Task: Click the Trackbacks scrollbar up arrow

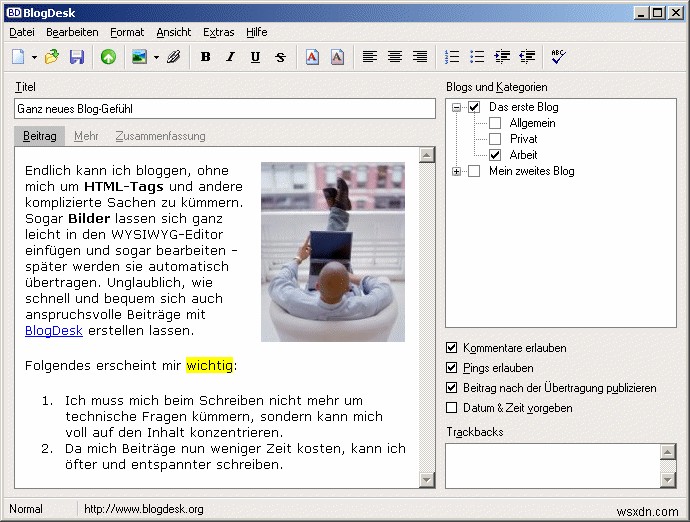Action: tap(668, 452)
